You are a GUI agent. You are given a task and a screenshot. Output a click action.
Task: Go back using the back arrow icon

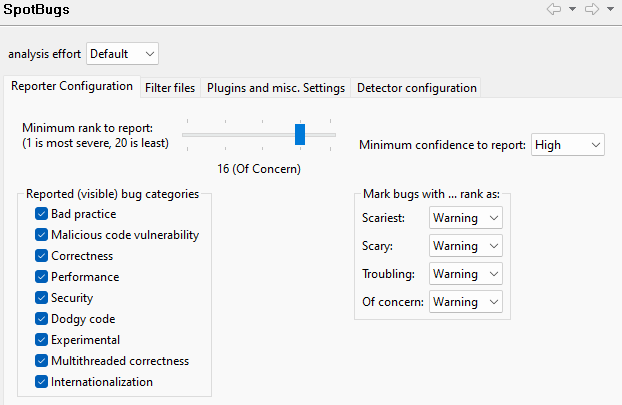[x=554, y=9]
